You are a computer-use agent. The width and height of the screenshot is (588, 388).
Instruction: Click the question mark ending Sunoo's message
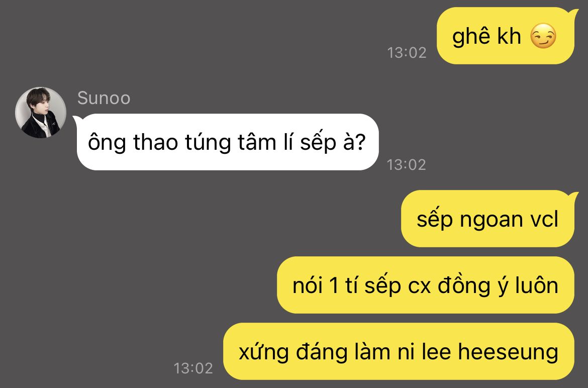click(x=360, y=142)
